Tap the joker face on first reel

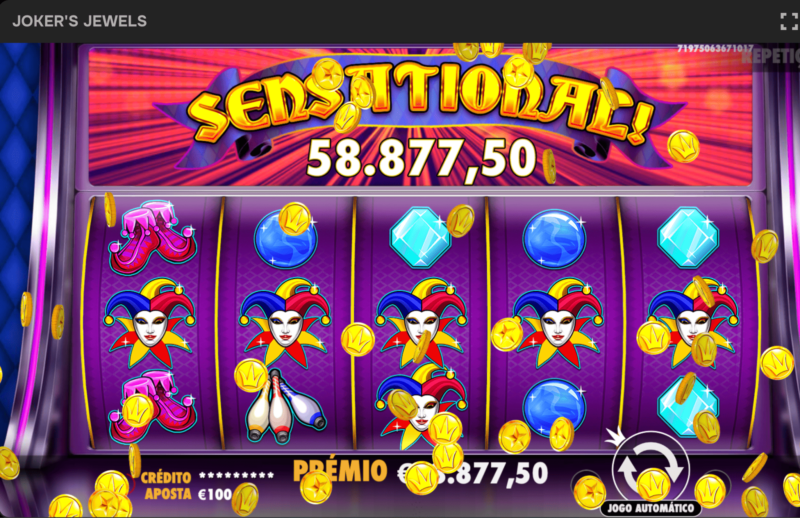[149, 323]
